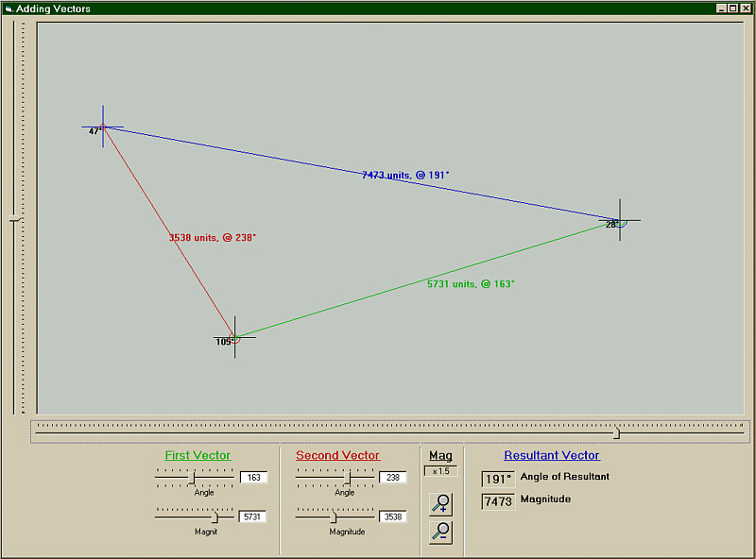Select the Second Vector magnitude field 3538

coord(393,517)
